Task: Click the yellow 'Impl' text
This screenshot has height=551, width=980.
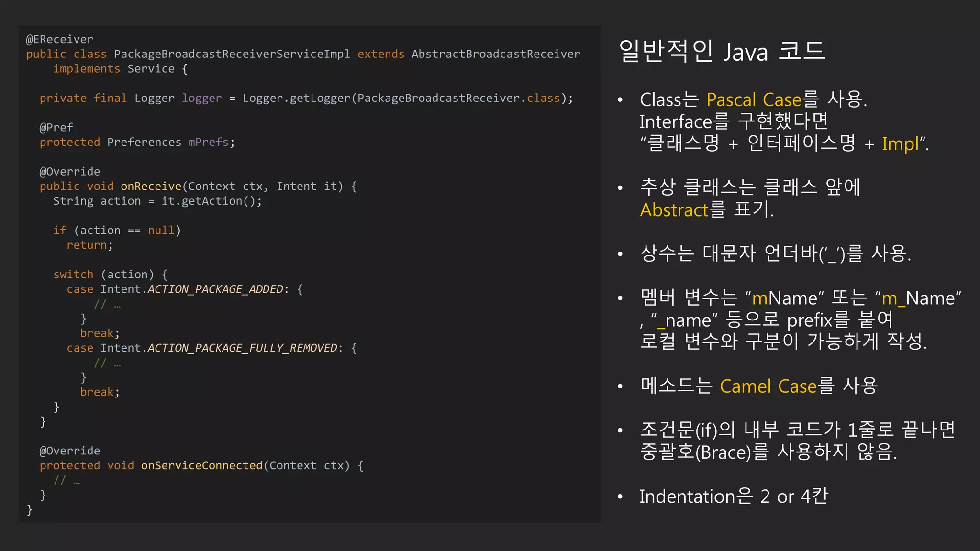Action: point(900,144)
